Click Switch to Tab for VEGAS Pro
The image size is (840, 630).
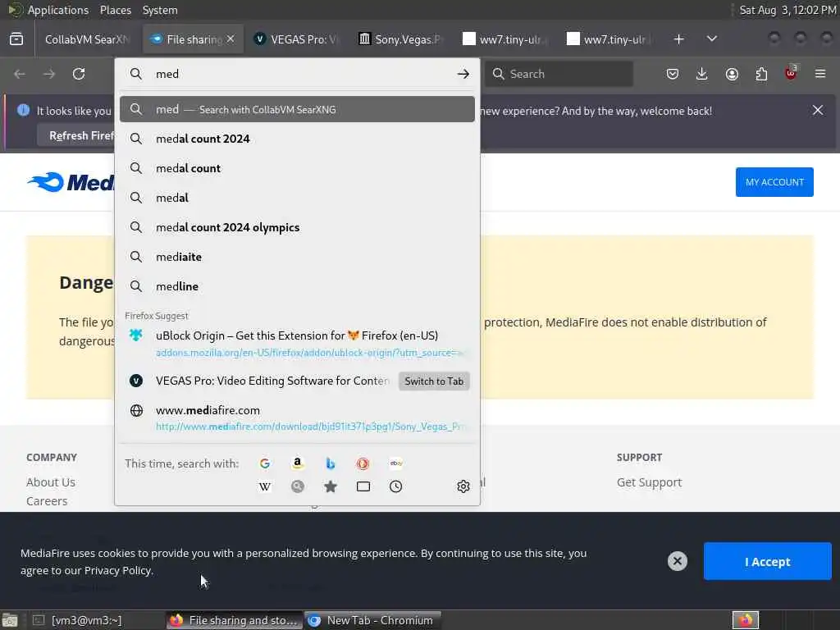434,381
